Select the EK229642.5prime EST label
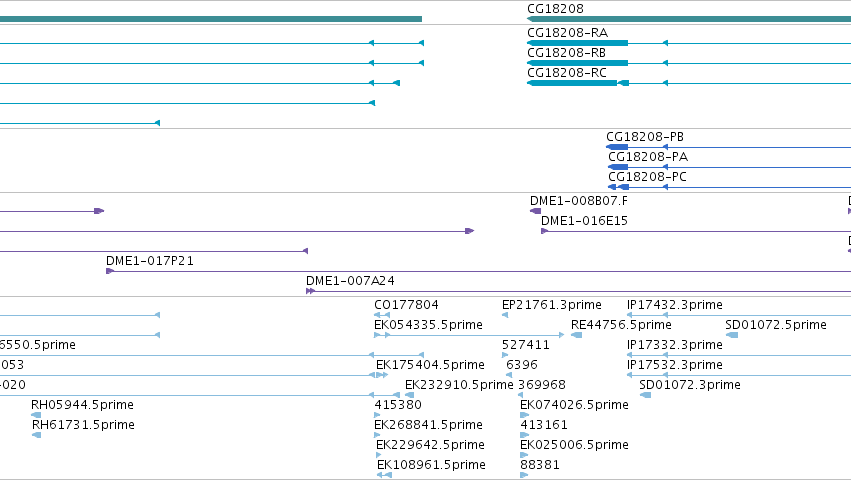Viewport: 851px width, 480px height. (430, 445)
